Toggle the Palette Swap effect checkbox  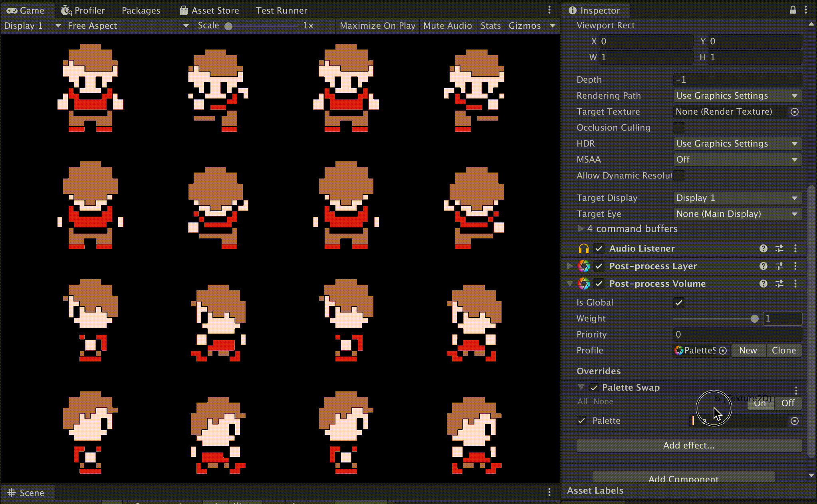pos(594,388)
